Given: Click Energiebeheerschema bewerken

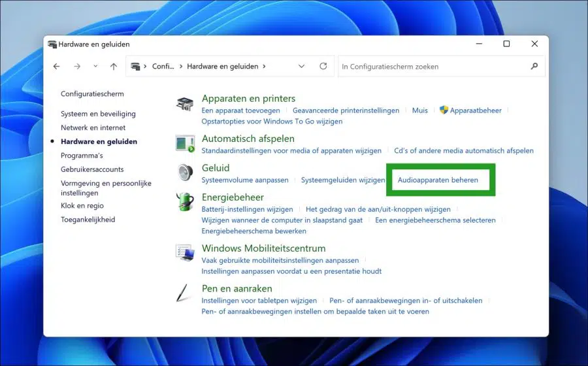Looking at the screenshot, I should point(254,231).
